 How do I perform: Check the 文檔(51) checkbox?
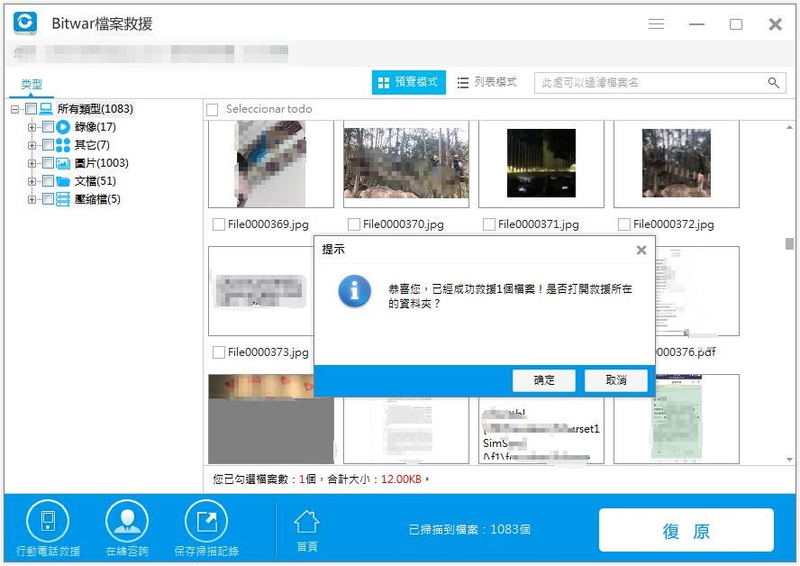[x=48, y=181]
